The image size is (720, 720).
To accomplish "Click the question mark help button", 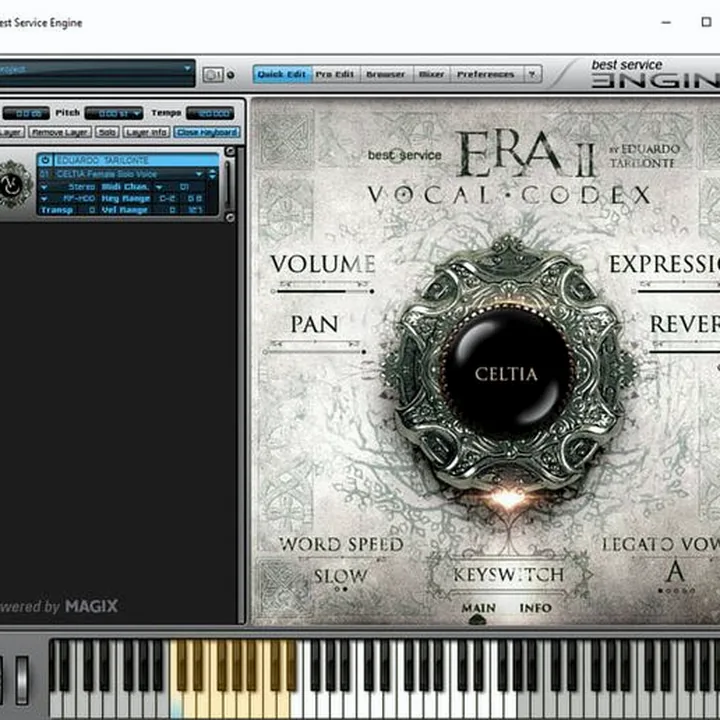I will [x=532, y=74].
